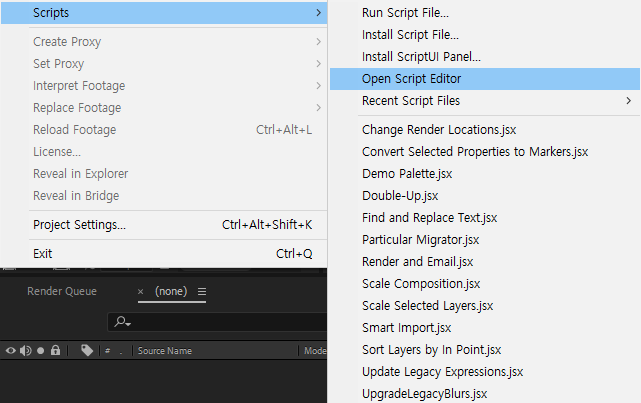The width and height of the screenshot is (641, 403).
Task: Launch Particular Migrator.jsx script
Action: 485,240
